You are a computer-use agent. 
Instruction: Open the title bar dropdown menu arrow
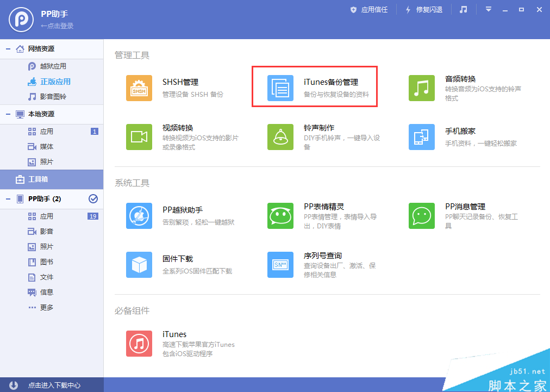(x=489, y=9)
